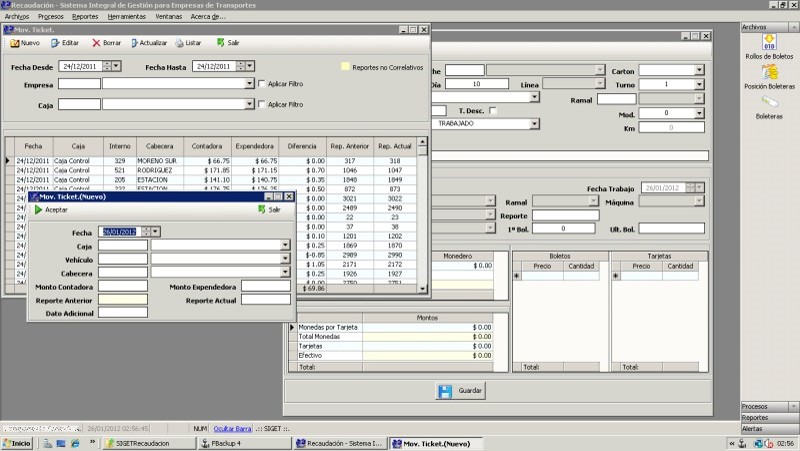Click the Fecha Desde spinner arrows
The image size is (800, 451).
pyautogui.click(x=107, y=66)
